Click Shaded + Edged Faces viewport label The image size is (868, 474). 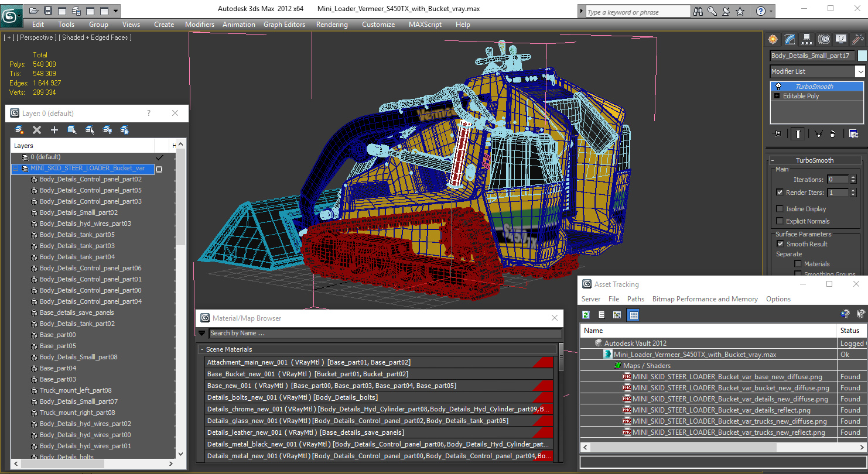95,37
